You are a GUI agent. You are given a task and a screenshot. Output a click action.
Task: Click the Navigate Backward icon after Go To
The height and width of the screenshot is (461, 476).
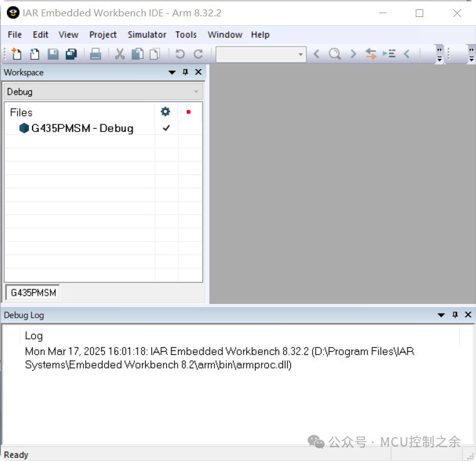coord(407,54)
